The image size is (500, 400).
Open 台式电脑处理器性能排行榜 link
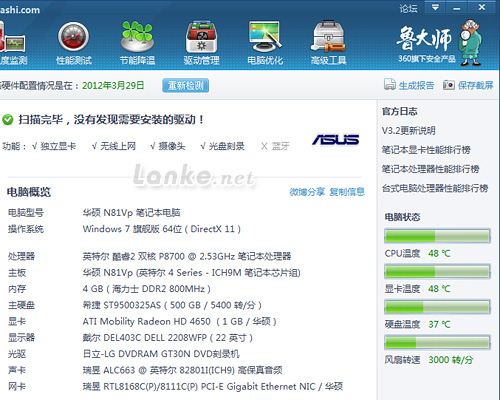435,188
